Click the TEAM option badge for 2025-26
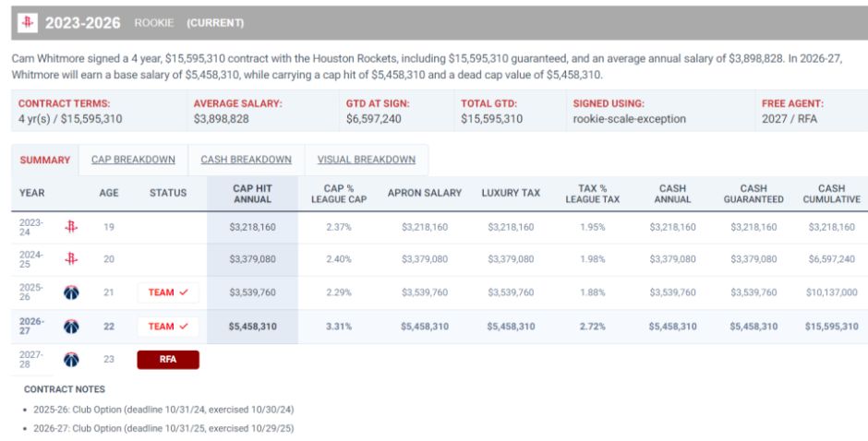Viewport: 868px width, 441px height. click(168, 292)
